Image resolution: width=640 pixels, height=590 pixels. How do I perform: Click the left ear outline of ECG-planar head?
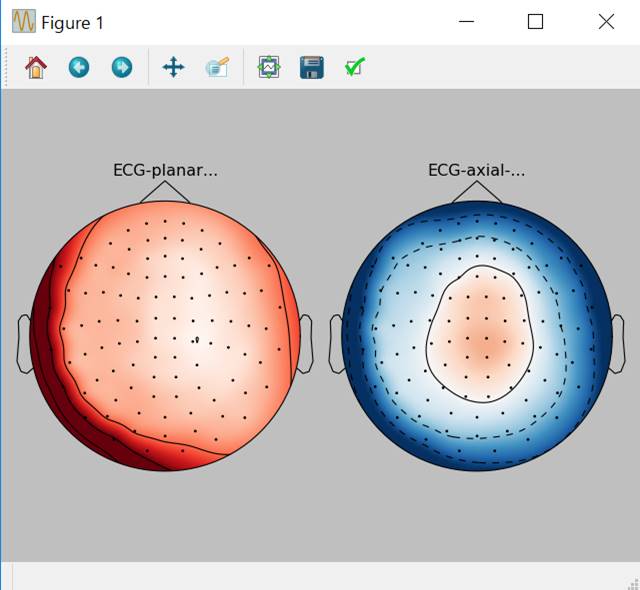point(25,344)
